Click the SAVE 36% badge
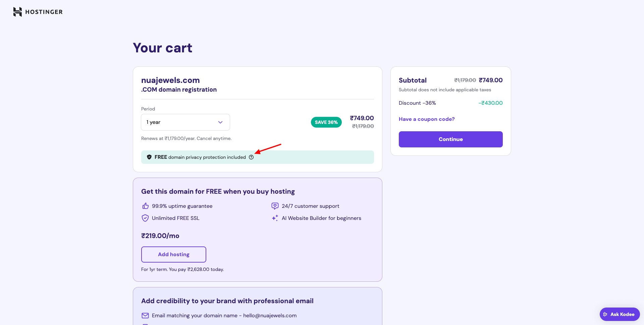The height and width of the screenshot is (325, 644). (x=326, y=122)
